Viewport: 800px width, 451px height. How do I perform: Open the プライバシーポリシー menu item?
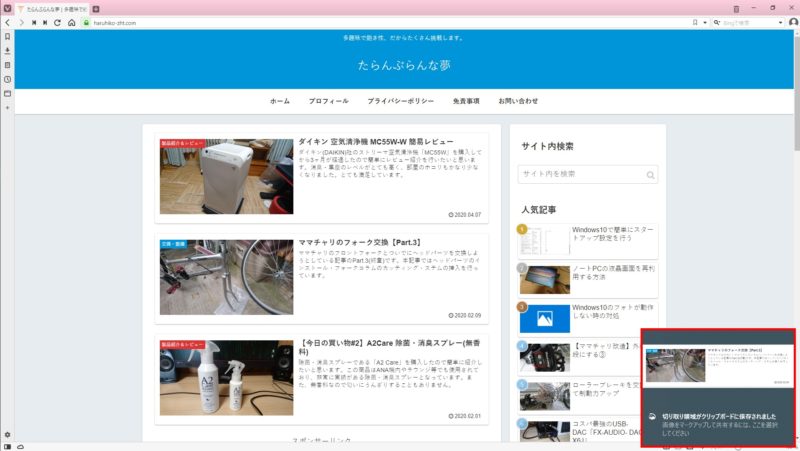(401, 101)
